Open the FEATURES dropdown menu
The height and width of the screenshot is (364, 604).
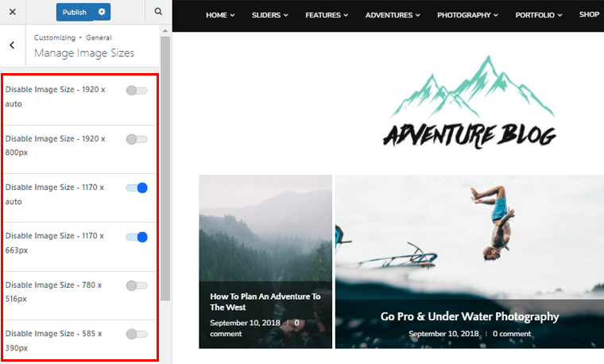(x=327, y=15)
